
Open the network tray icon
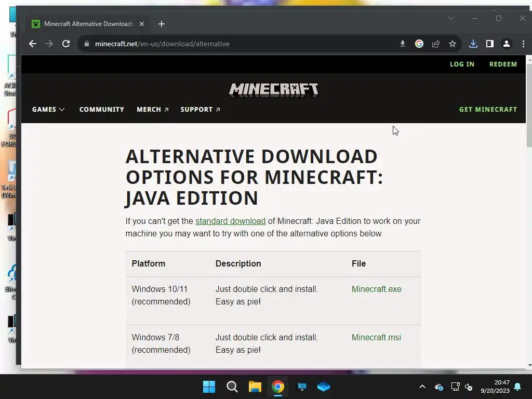[455, 387]
